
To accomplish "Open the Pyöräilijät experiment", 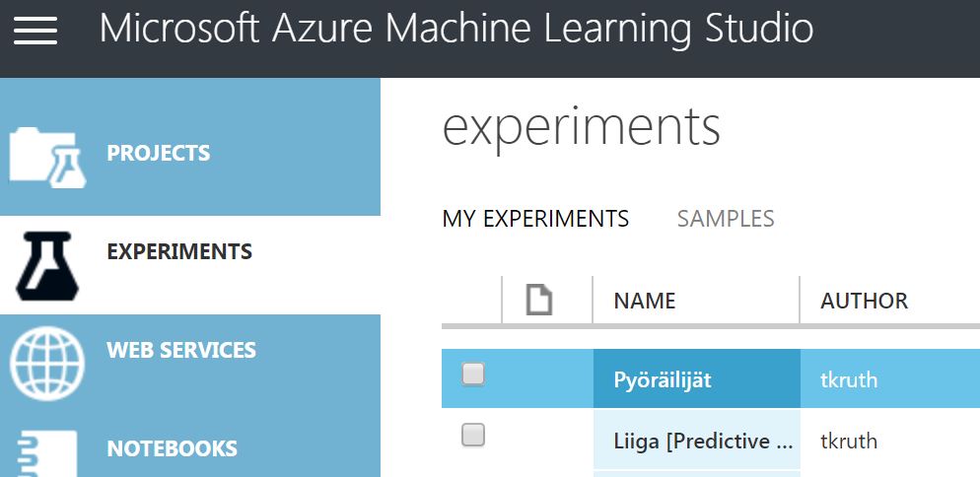I will click(663, 379).
